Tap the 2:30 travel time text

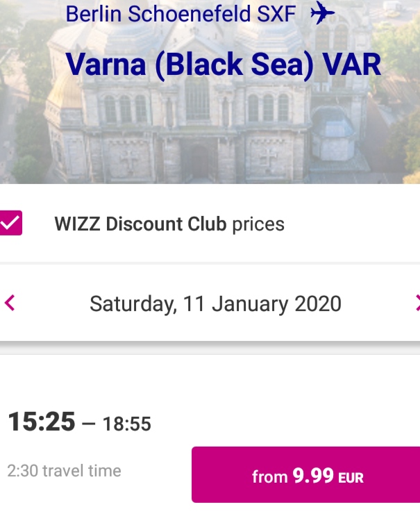64,471
